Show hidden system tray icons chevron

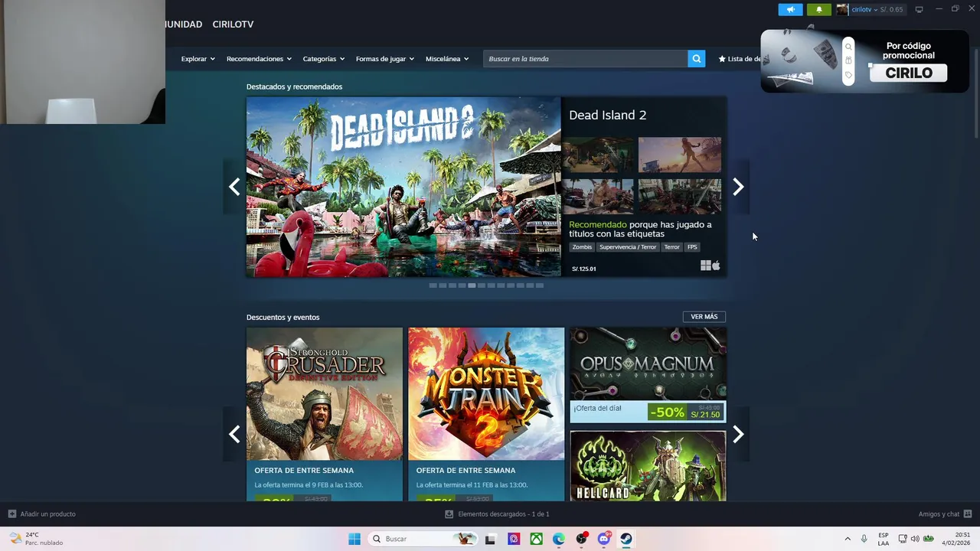[x=848, y=539]
